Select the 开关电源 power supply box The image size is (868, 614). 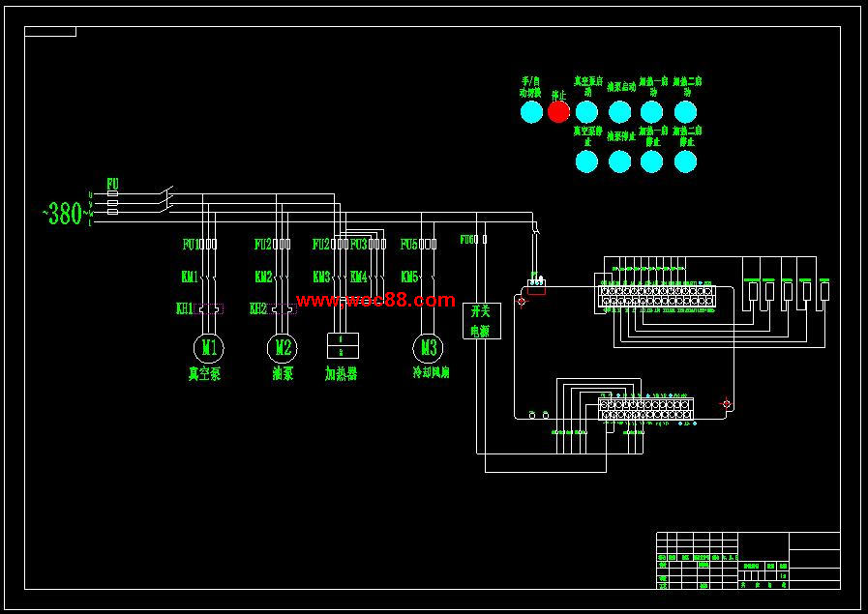(x=482, y=321)
